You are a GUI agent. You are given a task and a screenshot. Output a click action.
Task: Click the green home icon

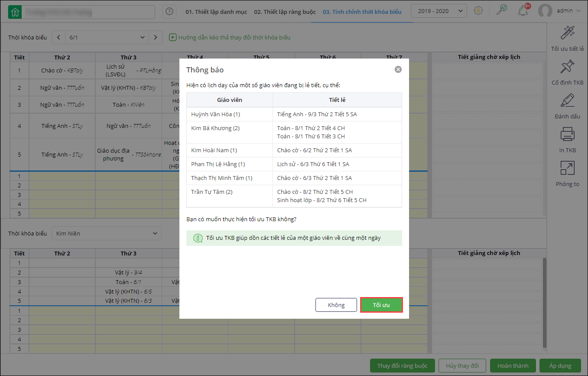[x=15, y=12]
